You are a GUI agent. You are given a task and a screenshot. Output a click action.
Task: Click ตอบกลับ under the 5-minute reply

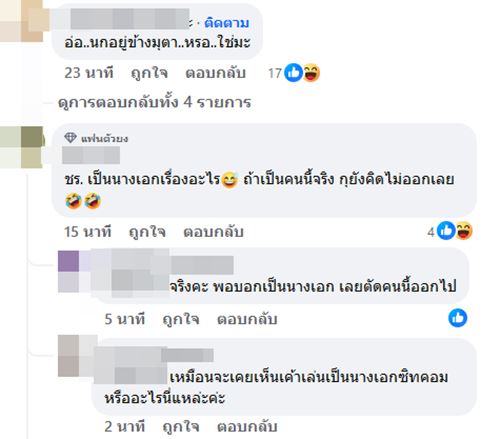tap(247, 319)
